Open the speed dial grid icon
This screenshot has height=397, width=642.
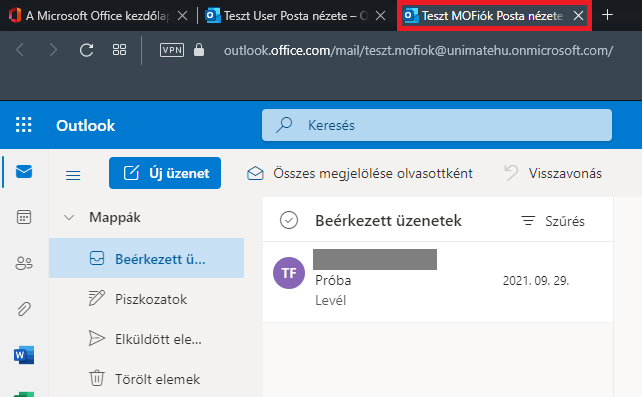coord(119,50)
